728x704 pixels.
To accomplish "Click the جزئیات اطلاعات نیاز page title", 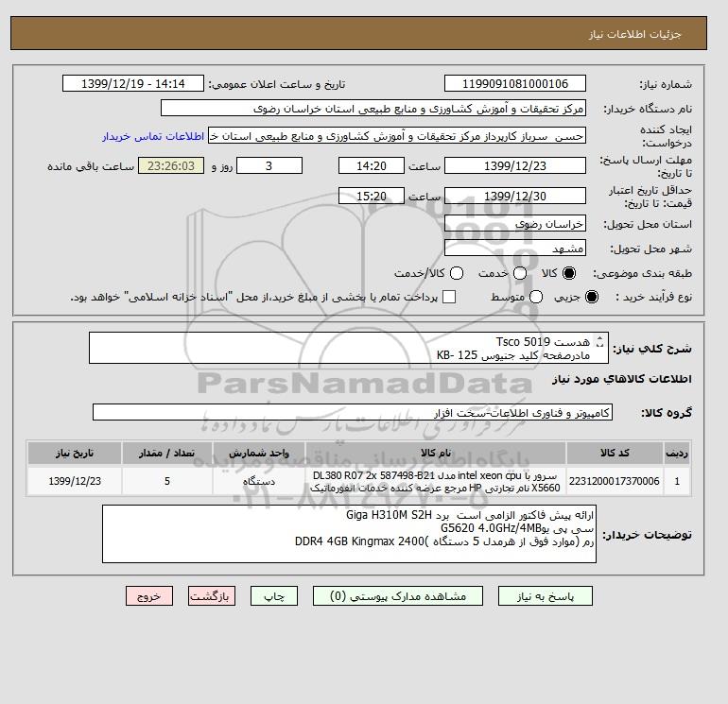I will [634, 34].
